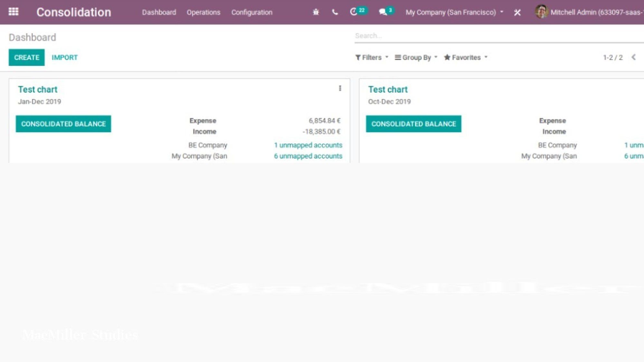
Task: Expand the Group By dropdown
Action: (x=416, y=57)
